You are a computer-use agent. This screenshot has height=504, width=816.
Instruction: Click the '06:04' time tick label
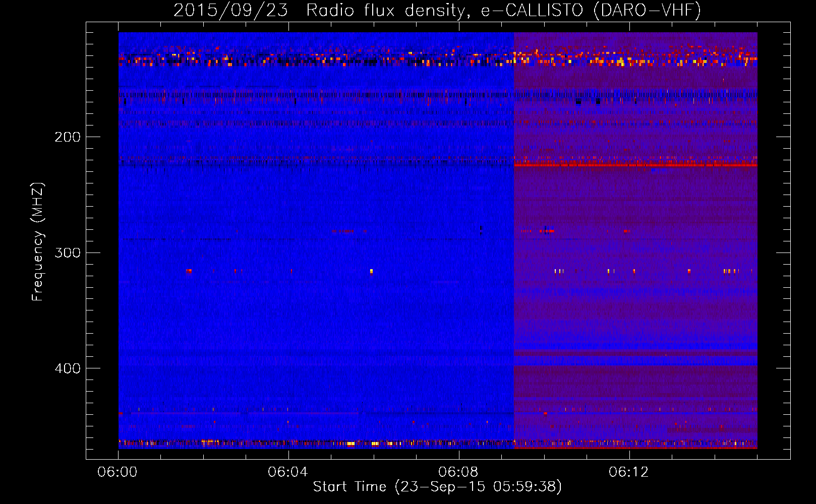[x=288, y=472]
